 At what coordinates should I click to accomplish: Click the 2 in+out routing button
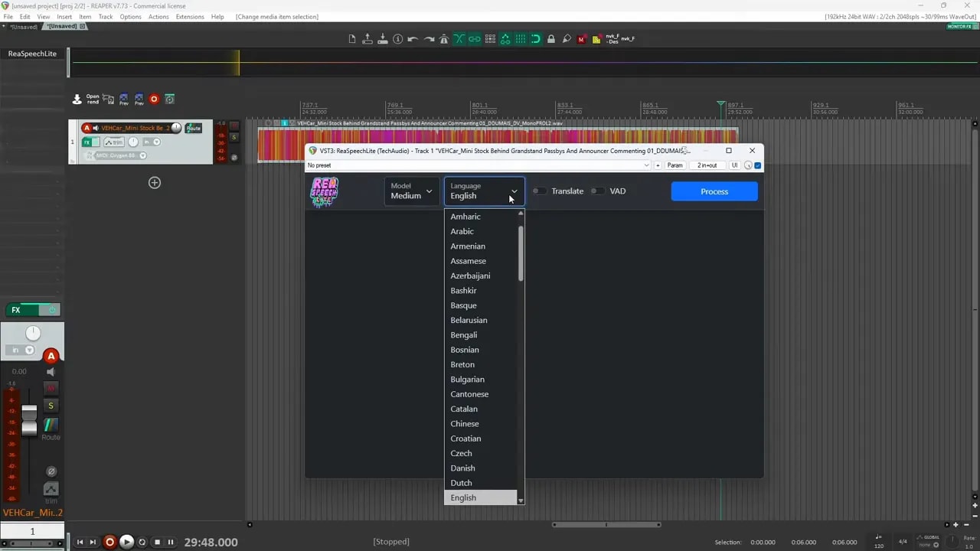pyautogui.click(x=707, y=165)
